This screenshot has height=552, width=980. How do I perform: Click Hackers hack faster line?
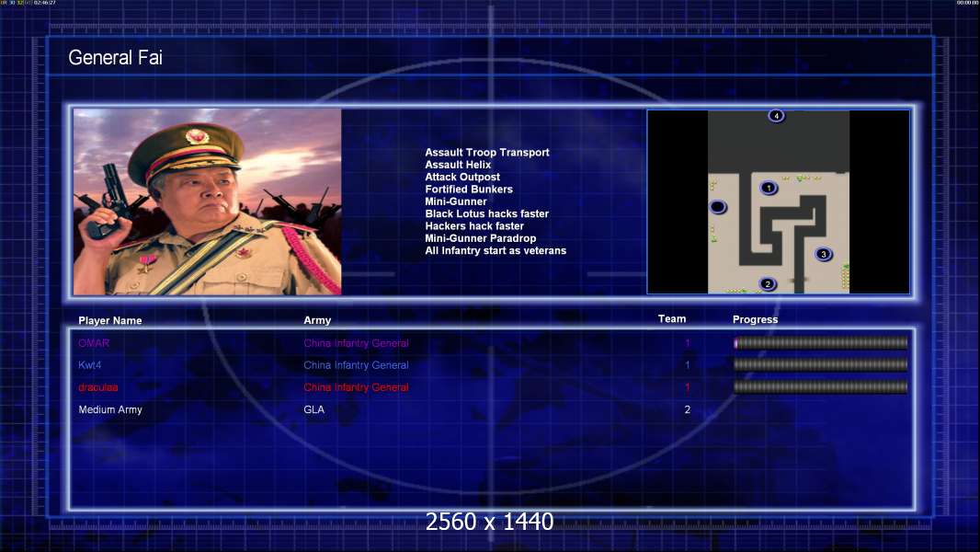pyautogui.click(x=474, y=226)
